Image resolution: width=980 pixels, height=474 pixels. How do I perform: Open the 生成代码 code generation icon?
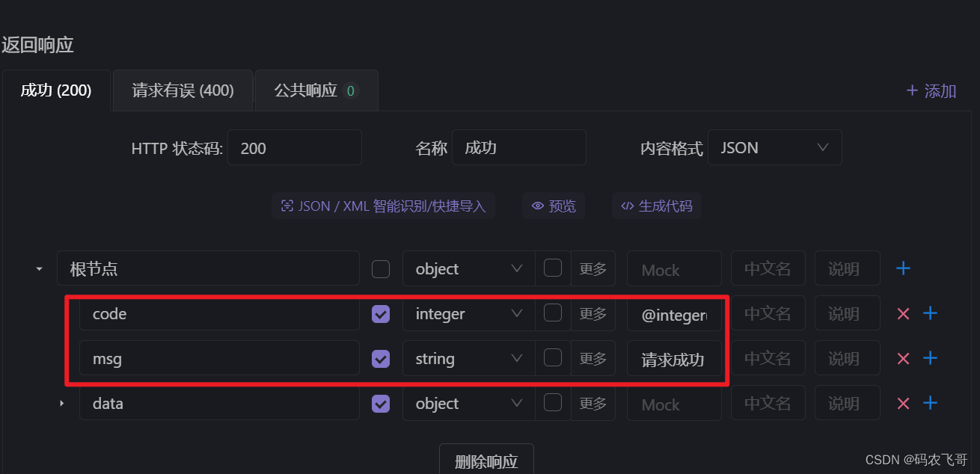(627, 206)
